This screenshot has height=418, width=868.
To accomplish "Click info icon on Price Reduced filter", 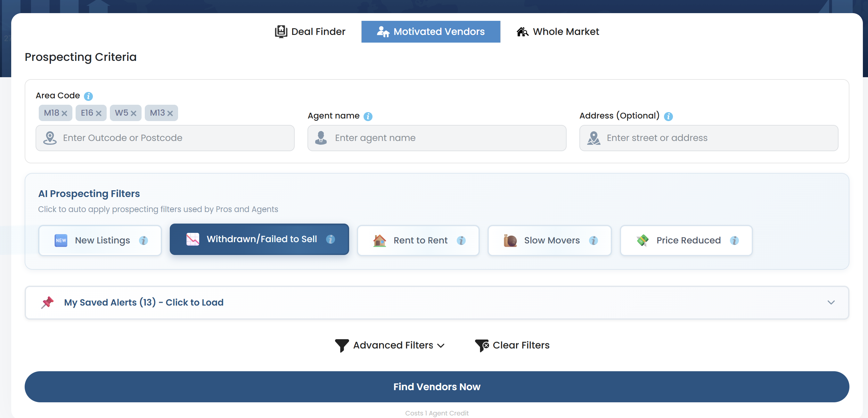I will (734, 240).
